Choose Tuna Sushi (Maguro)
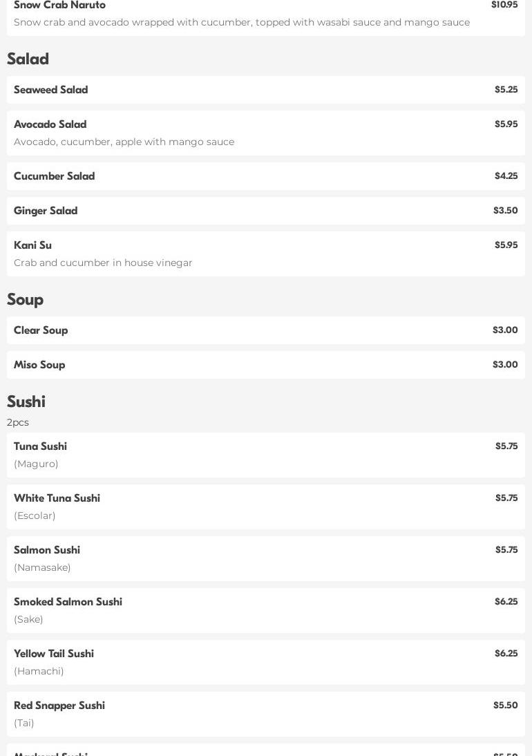Viewport: 532px width, 756px height. pos(40,446)
